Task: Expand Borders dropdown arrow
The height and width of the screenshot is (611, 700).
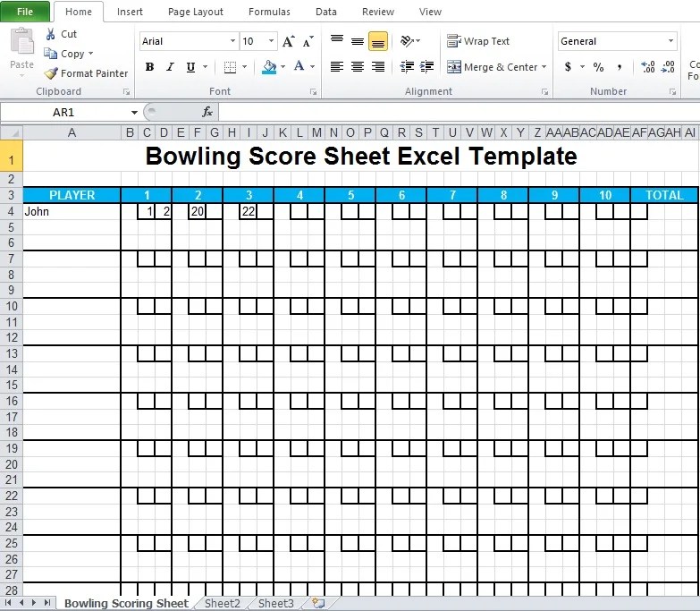Action: click(244, 67)
